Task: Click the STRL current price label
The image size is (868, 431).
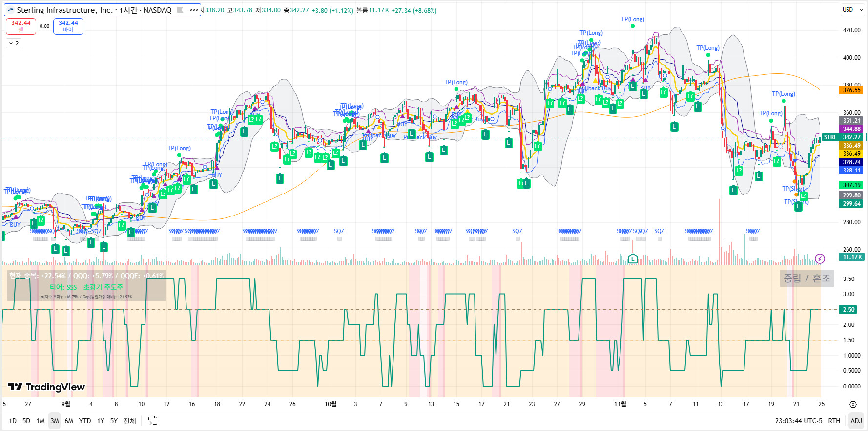Action: point(830,137)
